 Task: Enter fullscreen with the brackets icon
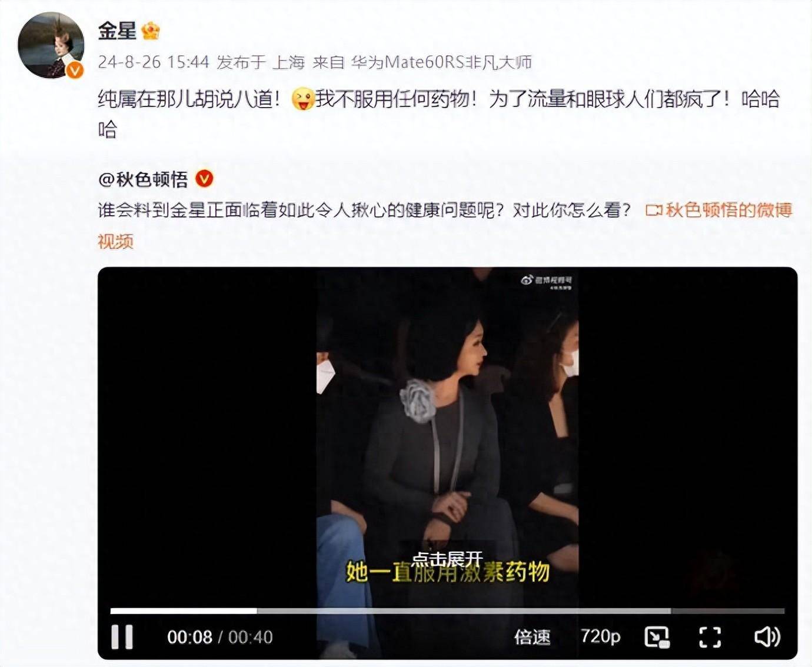(x=710, y=636)
